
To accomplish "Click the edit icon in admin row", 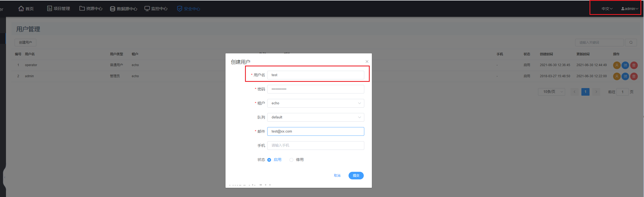I will [625, 76].
